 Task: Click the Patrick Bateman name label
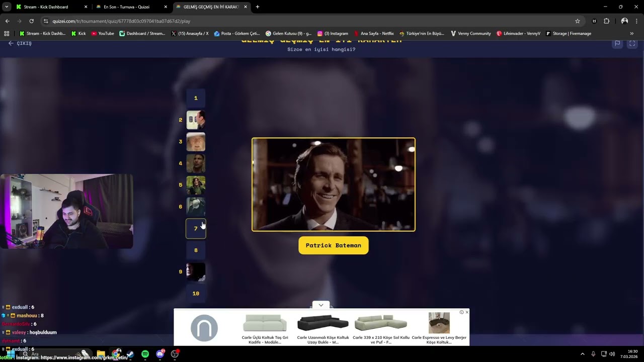(x=334, y=245)
